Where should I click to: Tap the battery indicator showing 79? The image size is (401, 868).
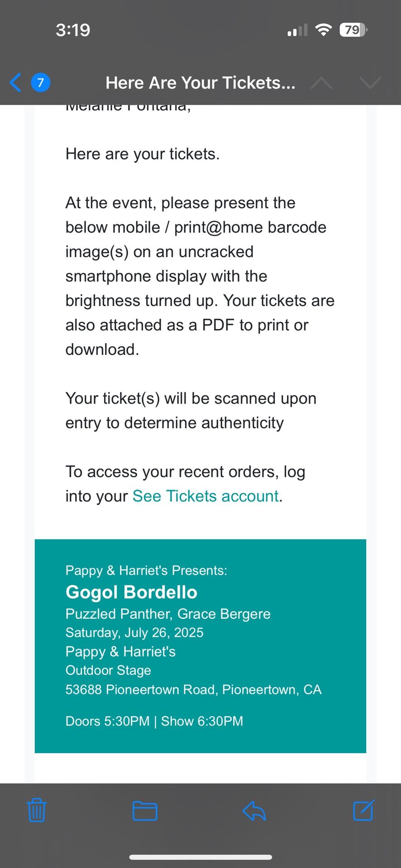click(x=353, y=30)
